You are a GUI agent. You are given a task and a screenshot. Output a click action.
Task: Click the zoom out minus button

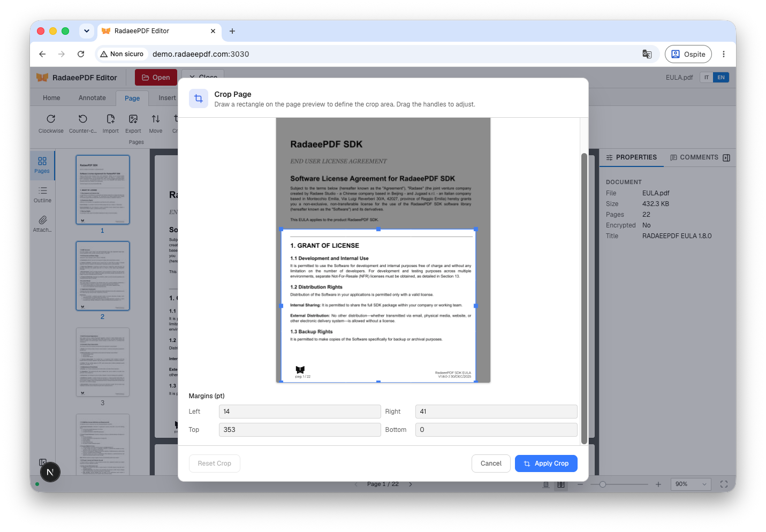tap(580, 484)
